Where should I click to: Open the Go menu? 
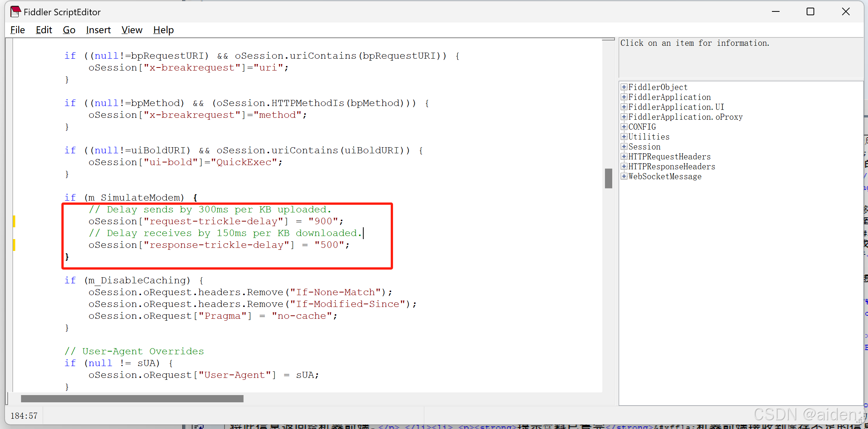(x=69, y=30)
